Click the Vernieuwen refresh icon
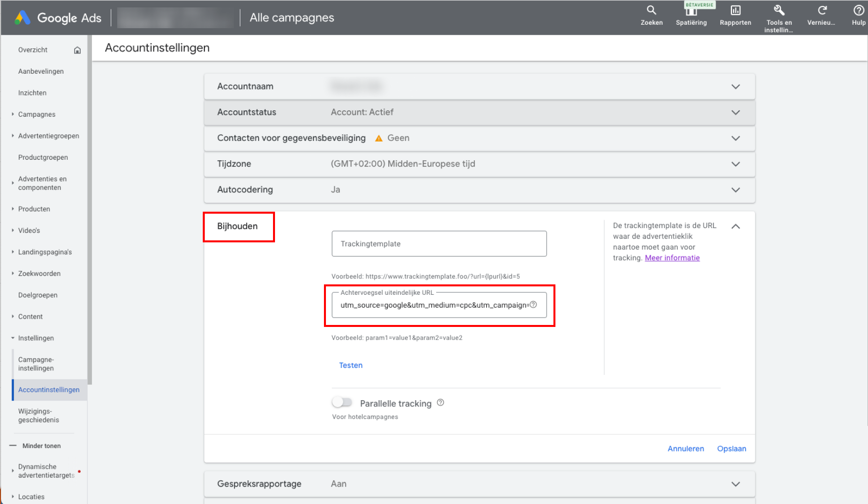The height and width of the screenshot is (504, 868). 822,10
